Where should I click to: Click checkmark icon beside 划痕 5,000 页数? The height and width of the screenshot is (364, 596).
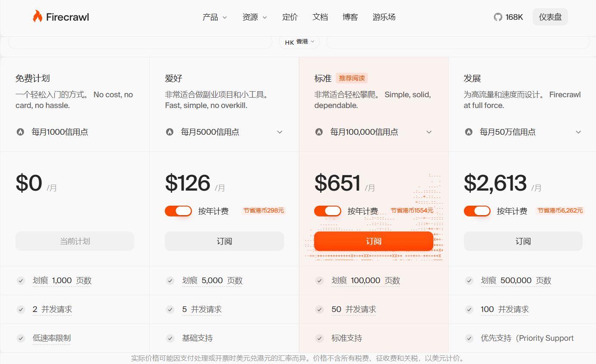click(x=170, y=281)
